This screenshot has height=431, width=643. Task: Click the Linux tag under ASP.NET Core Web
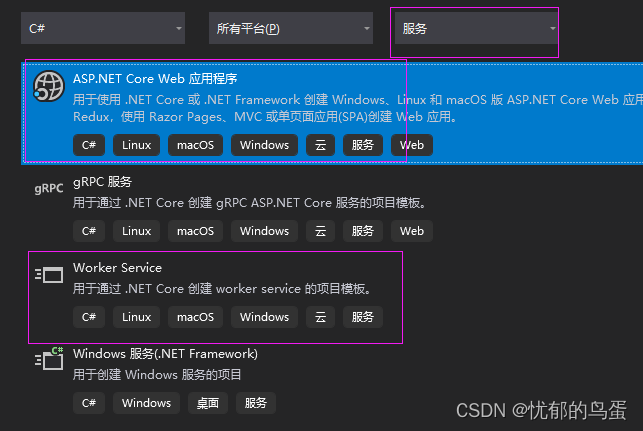tap(137, 145)
